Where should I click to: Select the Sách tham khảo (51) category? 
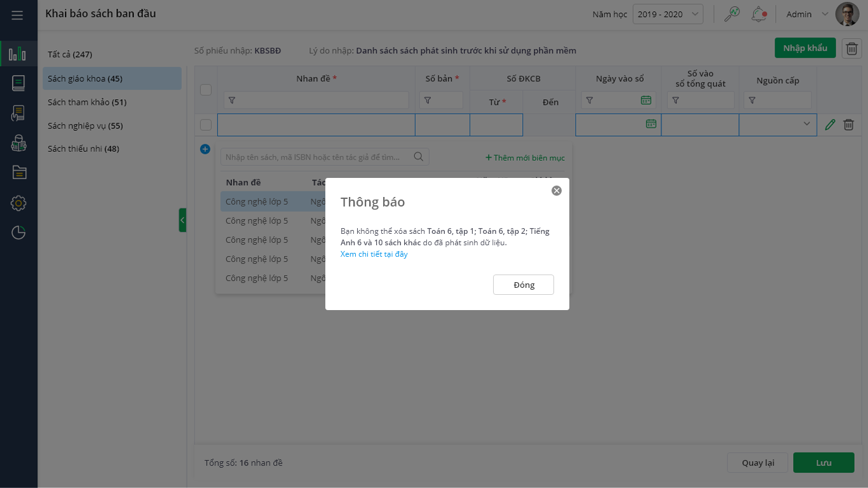click(87, 102)
